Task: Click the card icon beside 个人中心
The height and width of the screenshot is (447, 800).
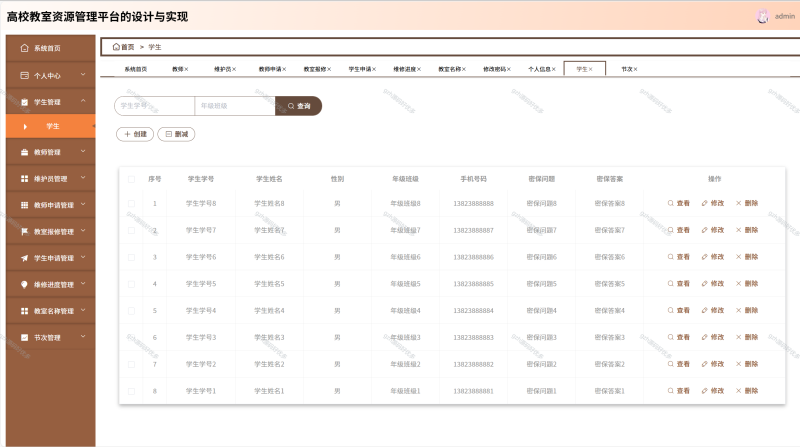Action: 24,76
